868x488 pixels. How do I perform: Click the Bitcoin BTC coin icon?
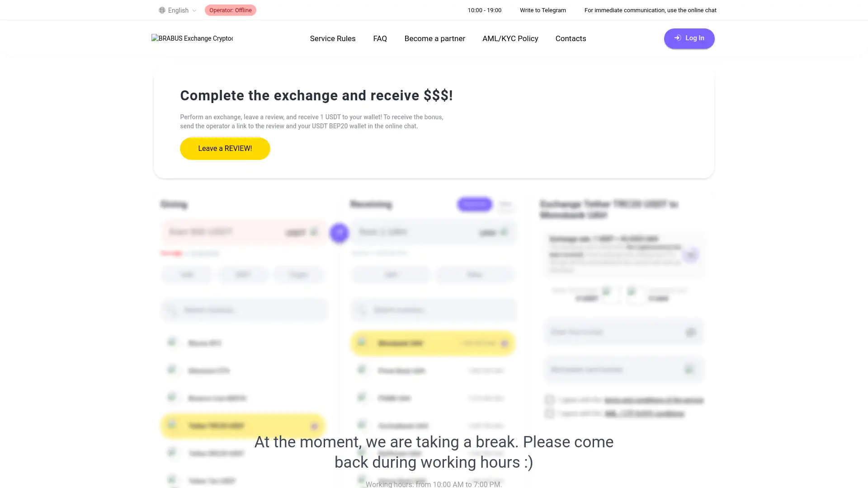pyautogui.click(x=172, y=342)
